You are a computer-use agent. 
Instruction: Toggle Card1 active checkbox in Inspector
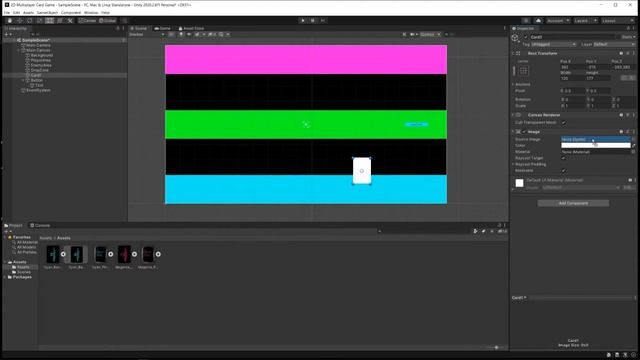pyautogui.click(x=525, y=37)
